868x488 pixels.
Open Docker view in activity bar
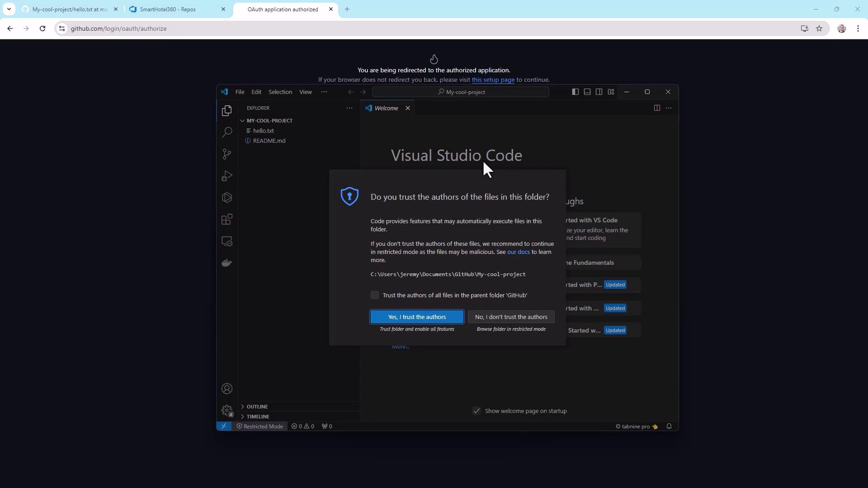click(x=227, y=263)
